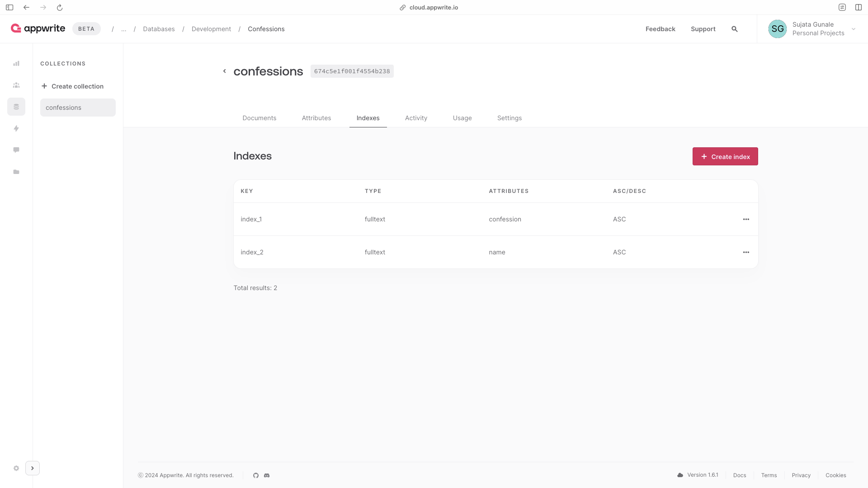Viewport: 868px width, 488px height.
Task: Switch to the Attributes tab
Action: (x=316, y=118)
